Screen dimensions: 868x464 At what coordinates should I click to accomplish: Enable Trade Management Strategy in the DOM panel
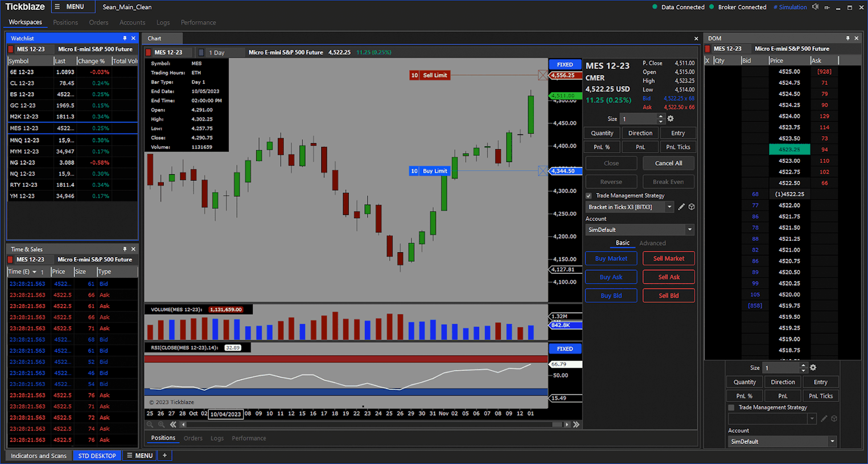pos(731,408)
